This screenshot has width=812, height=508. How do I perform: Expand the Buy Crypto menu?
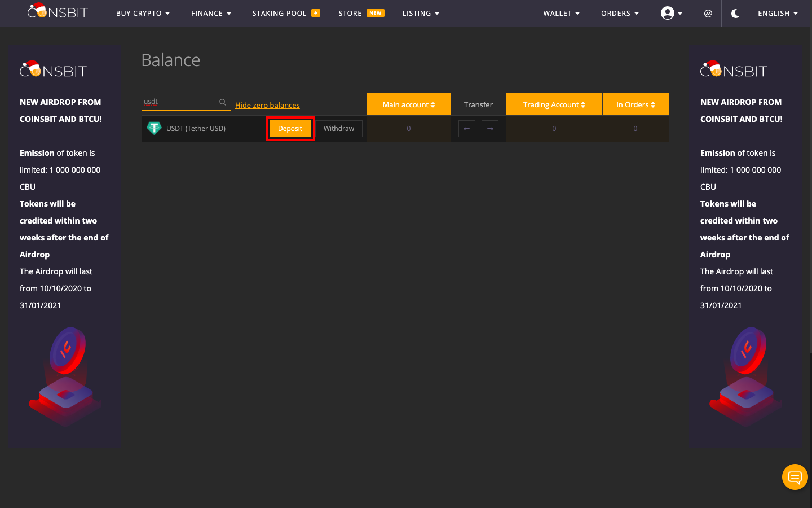pos(143,14)
